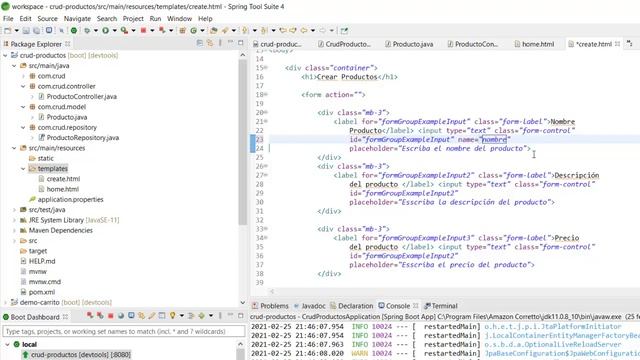Screen dimensions: 640x360
Task: Open dropdown next to Boot Dashboard light bulb
Action: [182, 316]
